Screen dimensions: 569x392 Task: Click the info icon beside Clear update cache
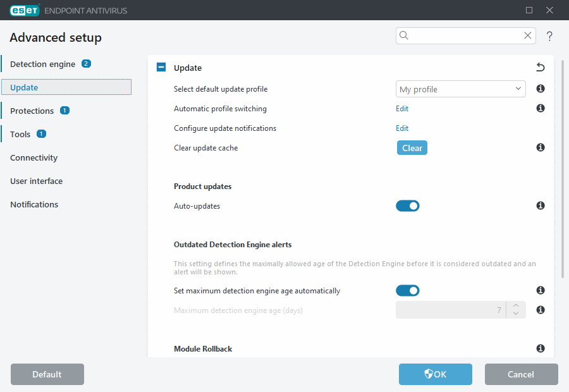pyautogui.click(x=540, y=147)
